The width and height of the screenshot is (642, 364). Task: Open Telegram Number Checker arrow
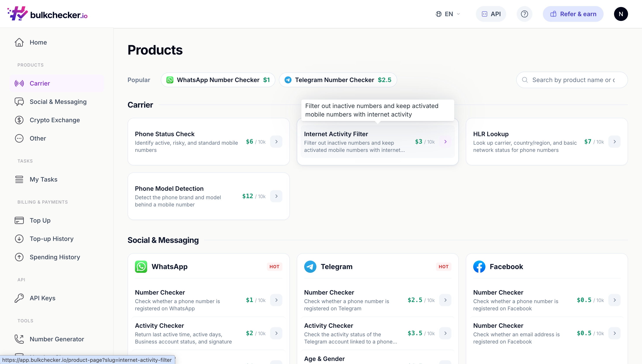pyautogui.click(x=445, y=300)
